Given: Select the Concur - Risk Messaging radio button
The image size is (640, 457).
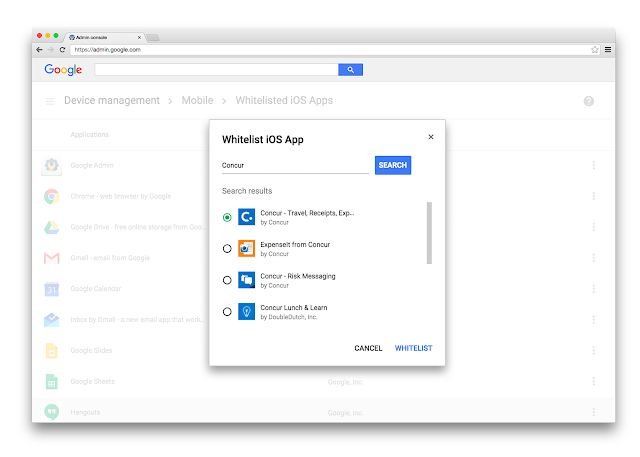Looking at the screenshot, I should click(x=227, y=280).
